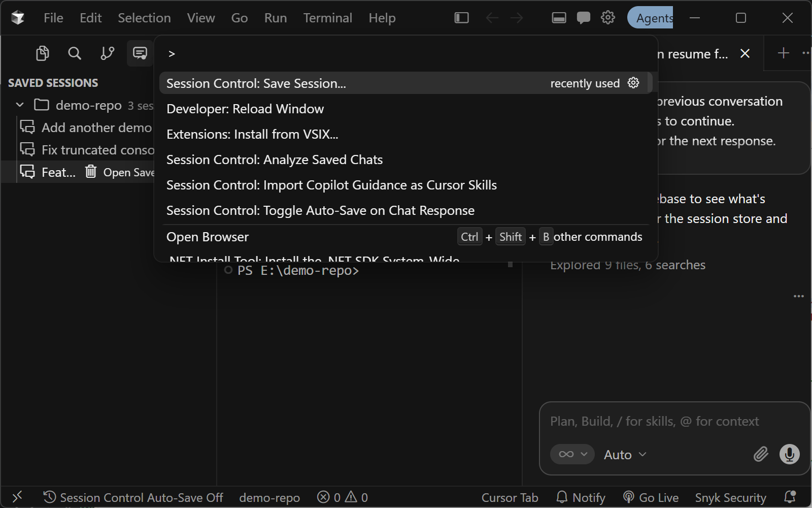
Task: Open the View menu
Action: pyautogui.click(x=201, y=18)
